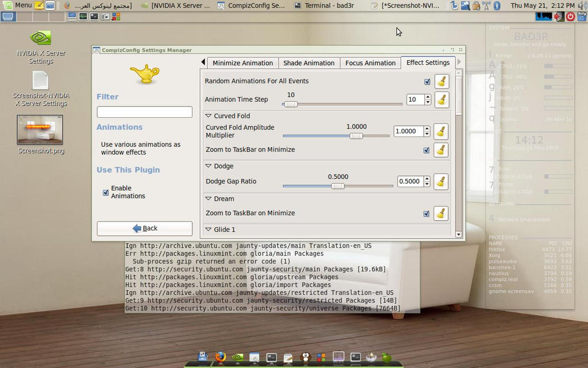Collapse the Dodge section
Image resolution: width=588 pixels, height=368 pixels.
click(208, 166)
